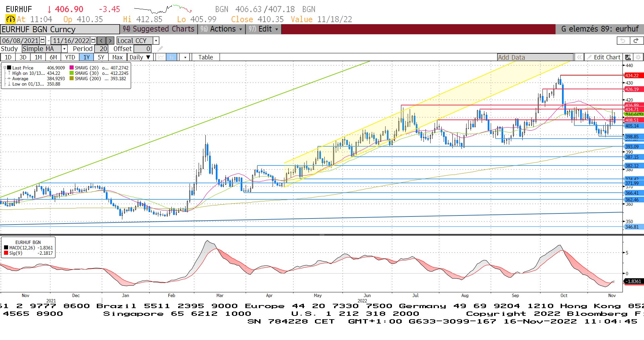This screenshot has width=644, height=340.
Task: Click the EURHUF BGN title in MACD panel
Action: tap(28, 242)
